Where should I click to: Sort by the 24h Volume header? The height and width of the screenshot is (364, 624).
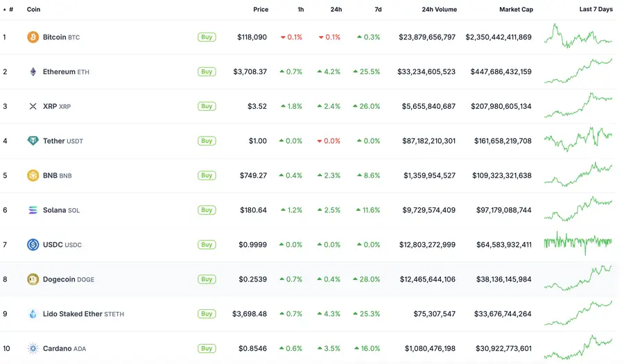pos(440,10)
